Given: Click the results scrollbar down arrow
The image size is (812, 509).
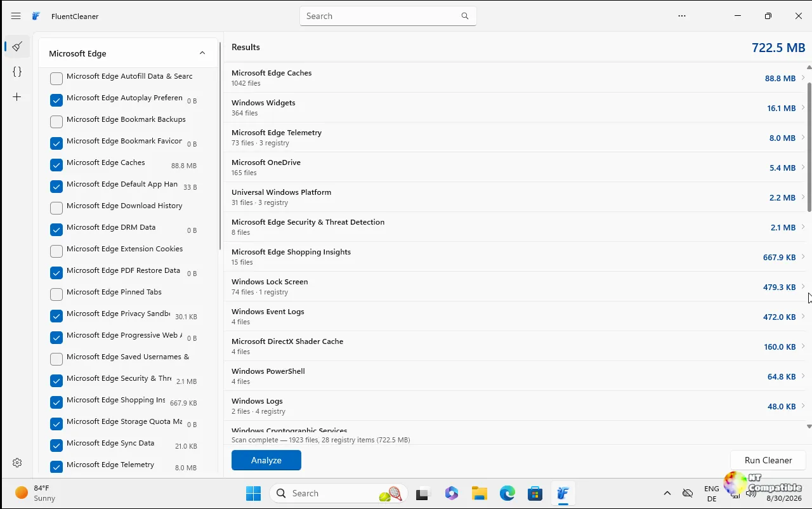Looking at the screenshot, I should 809,426.
